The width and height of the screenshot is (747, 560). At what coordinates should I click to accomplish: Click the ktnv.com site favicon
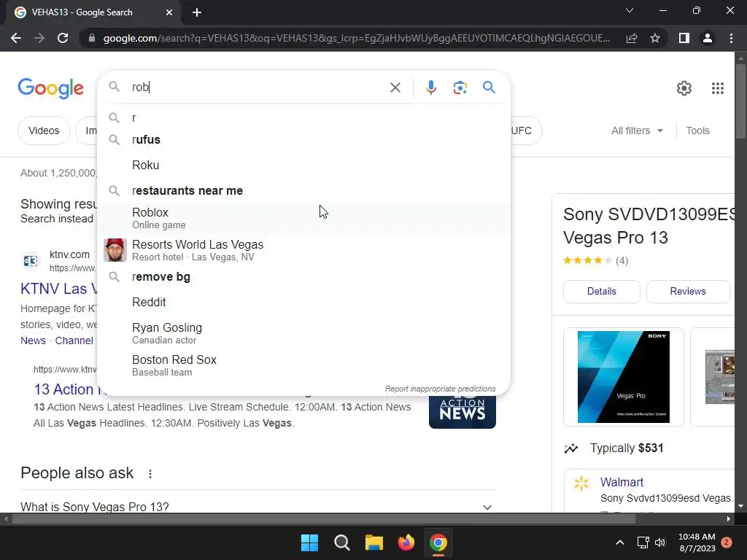click(x=31, y=260)
